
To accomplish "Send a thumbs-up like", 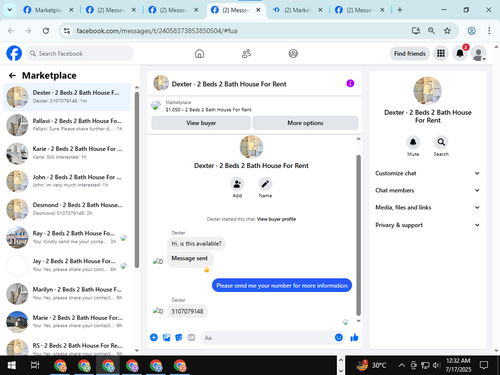I will click(354, 337).
